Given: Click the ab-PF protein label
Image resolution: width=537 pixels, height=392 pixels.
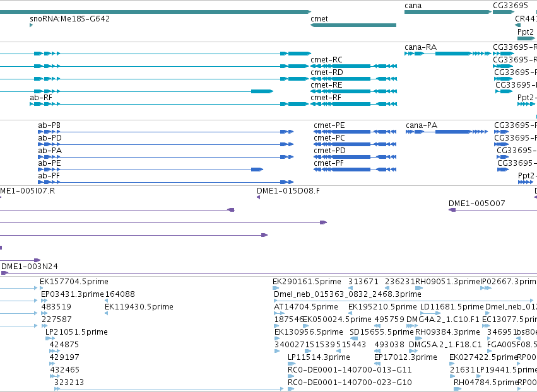Looking at the screenshot, I should [x=49, y=176].
